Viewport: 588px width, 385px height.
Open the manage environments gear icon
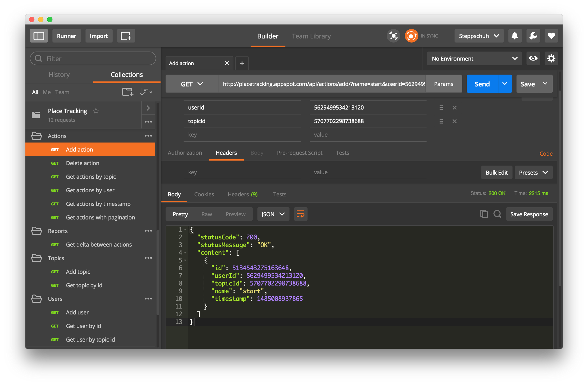tap(551, 59)
